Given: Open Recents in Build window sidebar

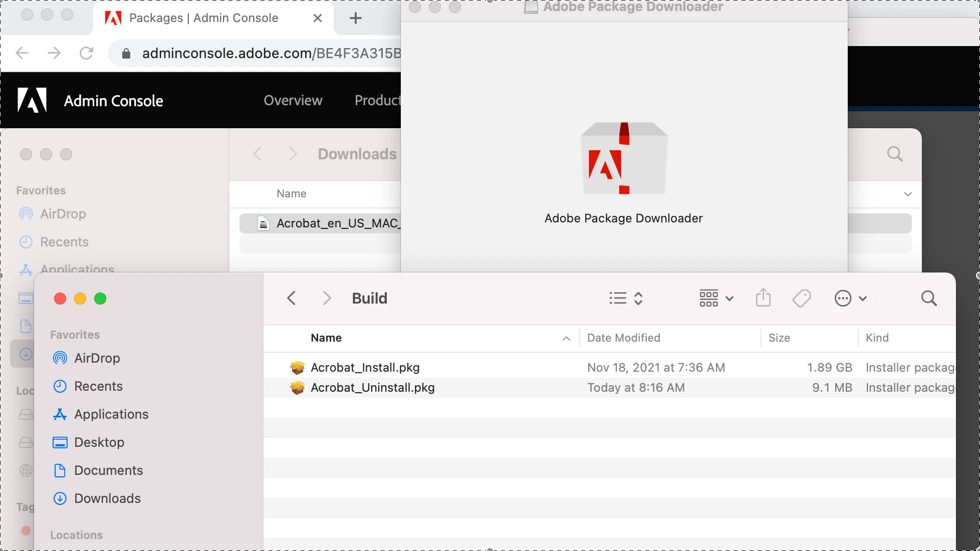Looking at the screenshot, I should coord(88,386).
